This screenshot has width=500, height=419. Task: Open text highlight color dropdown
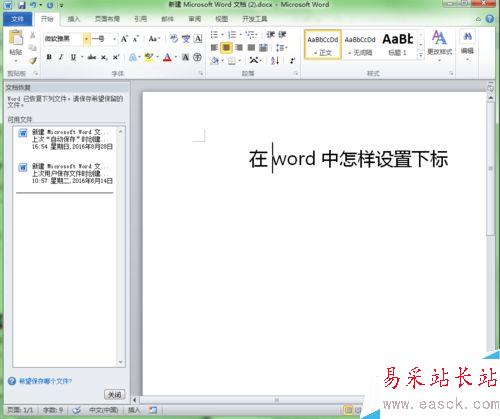158,58
